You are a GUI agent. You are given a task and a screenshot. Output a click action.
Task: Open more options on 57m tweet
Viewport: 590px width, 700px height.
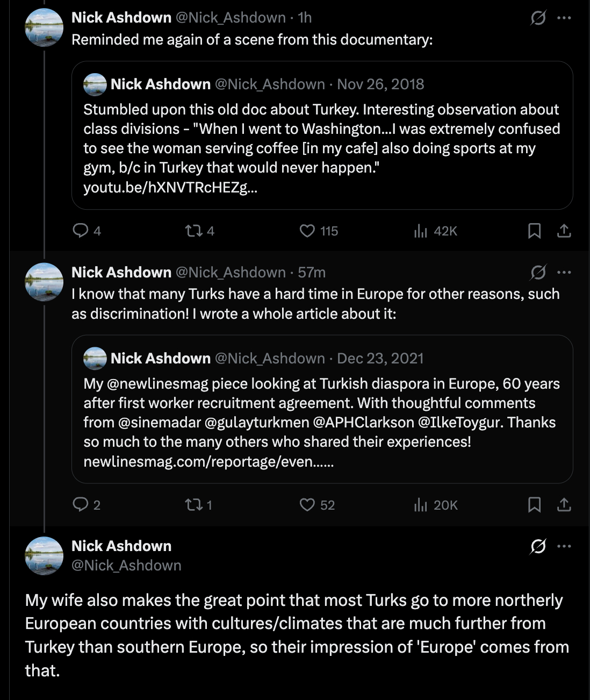[564, 273]
